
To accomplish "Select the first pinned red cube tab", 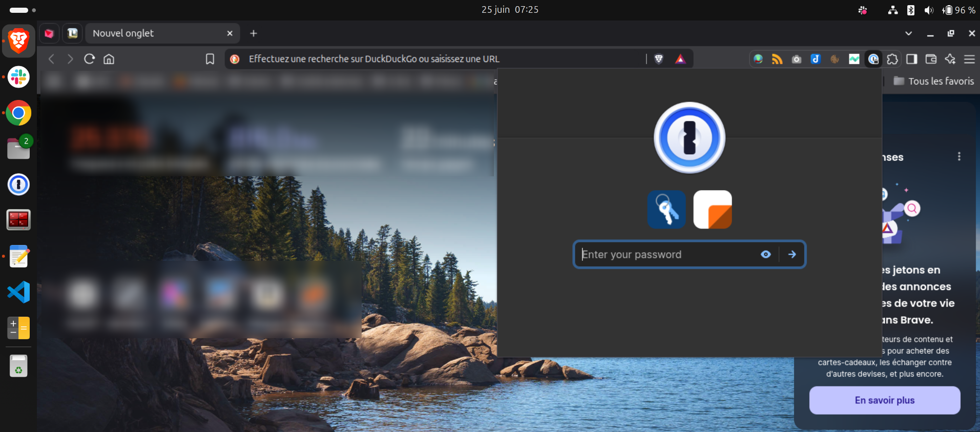I will (49, 33).
